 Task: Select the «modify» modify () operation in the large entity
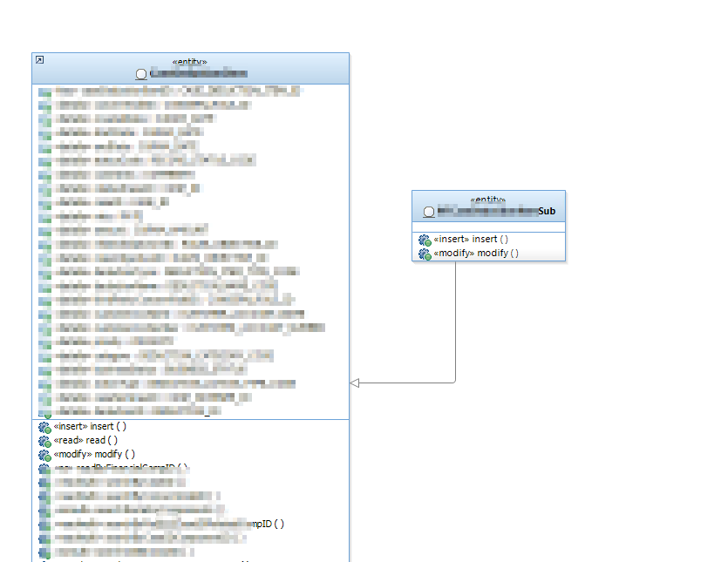pyautogui.click(x=94, y=454)
